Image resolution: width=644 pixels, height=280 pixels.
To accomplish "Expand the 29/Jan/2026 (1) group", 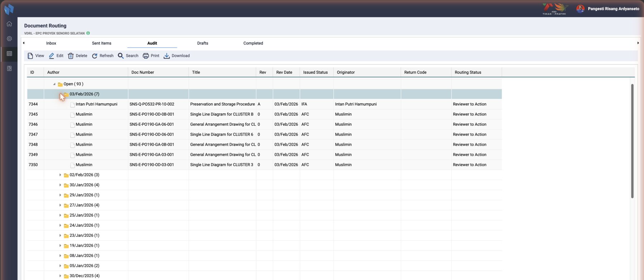I will point(60,195).
